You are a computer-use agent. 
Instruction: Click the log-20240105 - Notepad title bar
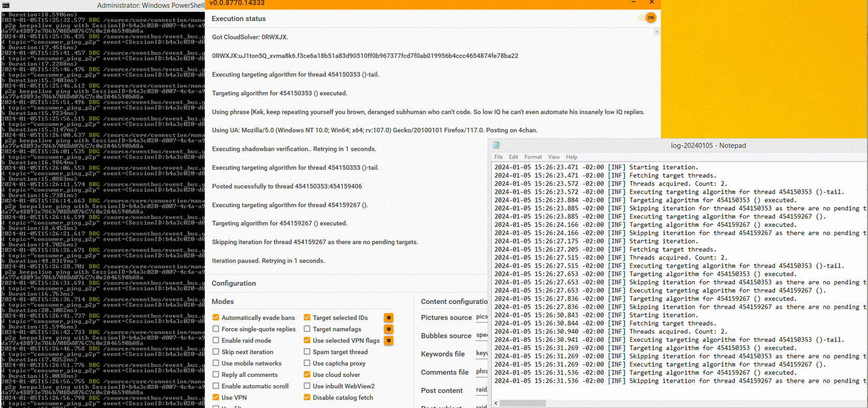point(678,145)
